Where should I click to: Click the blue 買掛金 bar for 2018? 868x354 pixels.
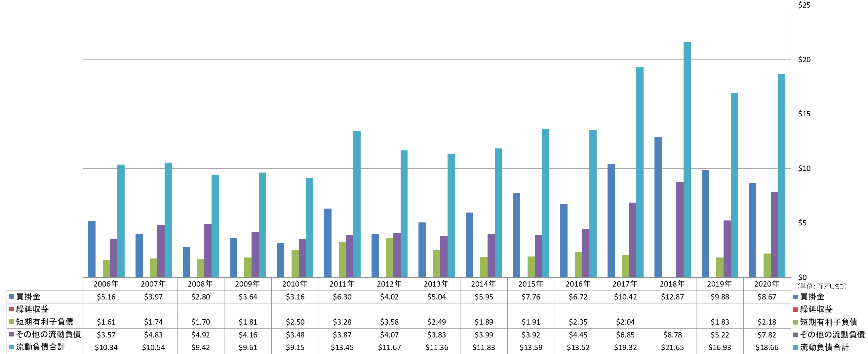[658, 208]
